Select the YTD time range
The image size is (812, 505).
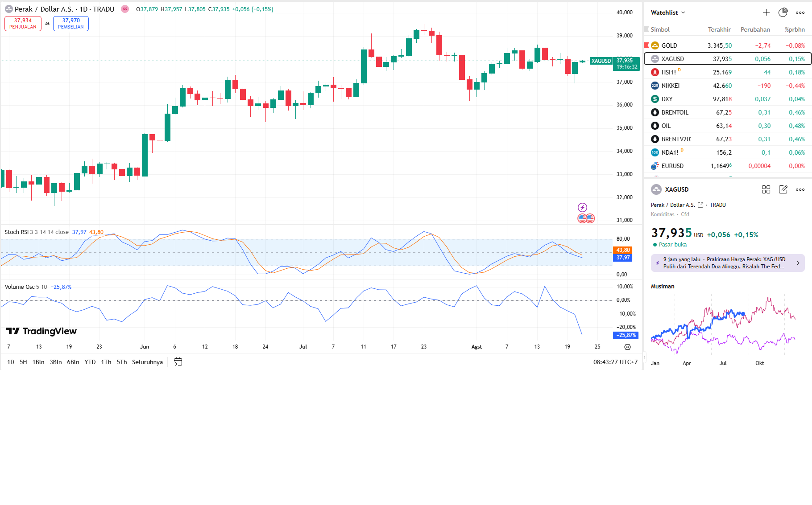(90, 362)
